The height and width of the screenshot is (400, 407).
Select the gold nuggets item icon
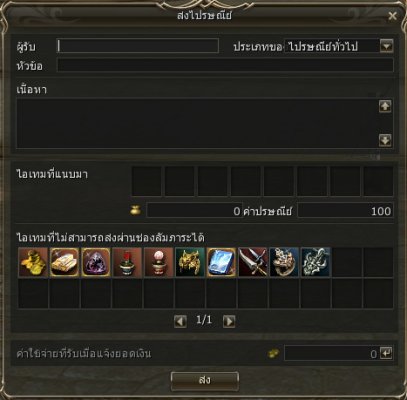(33, 262)
